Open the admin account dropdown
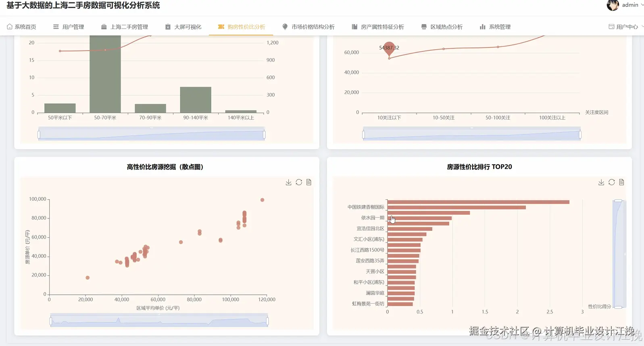Image resolution: width=644 pixels, height=346 pixels. 625,5
